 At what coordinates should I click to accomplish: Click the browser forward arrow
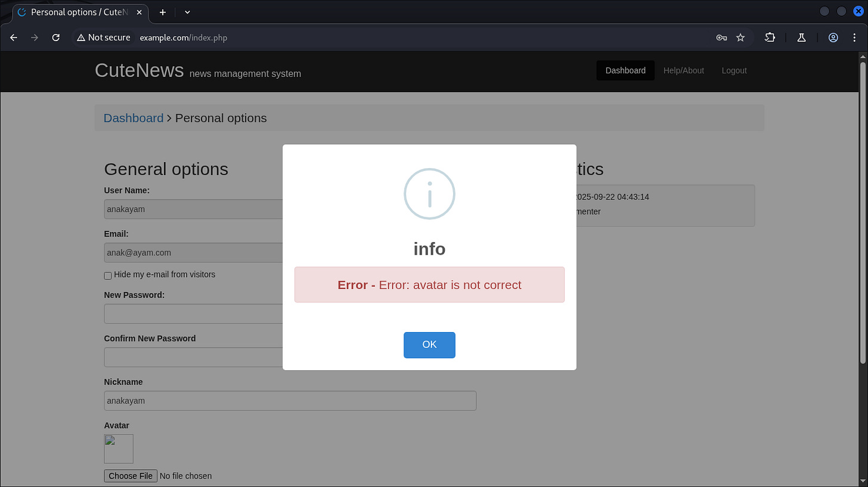coord(35,38)
